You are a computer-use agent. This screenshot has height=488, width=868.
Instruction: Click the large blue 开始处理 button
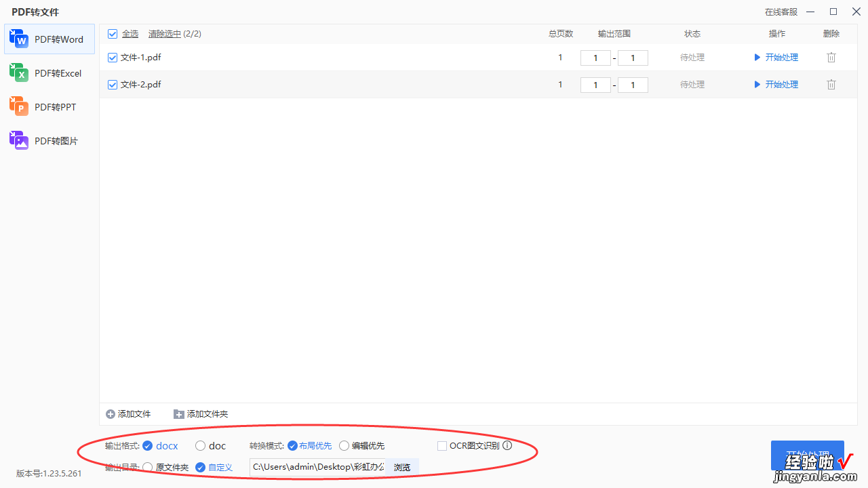pos(808,455)
